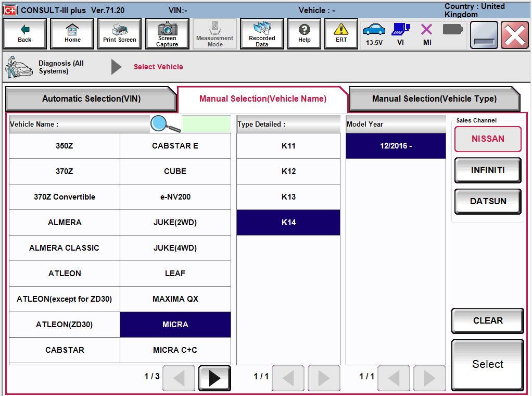Choose DATSUN sales channel
This screenshot has width=532, height=396.
tap(488, 202)
